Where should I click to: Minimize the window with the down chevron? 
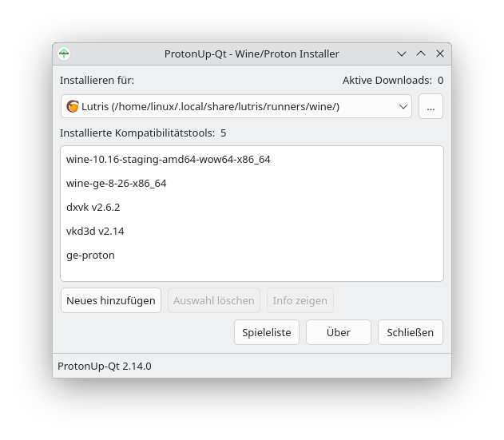pos(402,54)
